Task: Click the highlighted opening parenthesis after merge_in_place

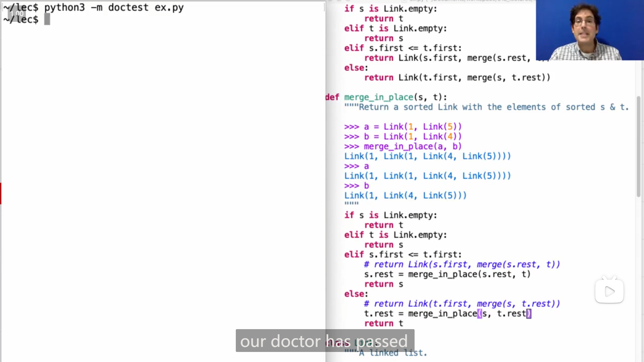Action: pos(480,314)
